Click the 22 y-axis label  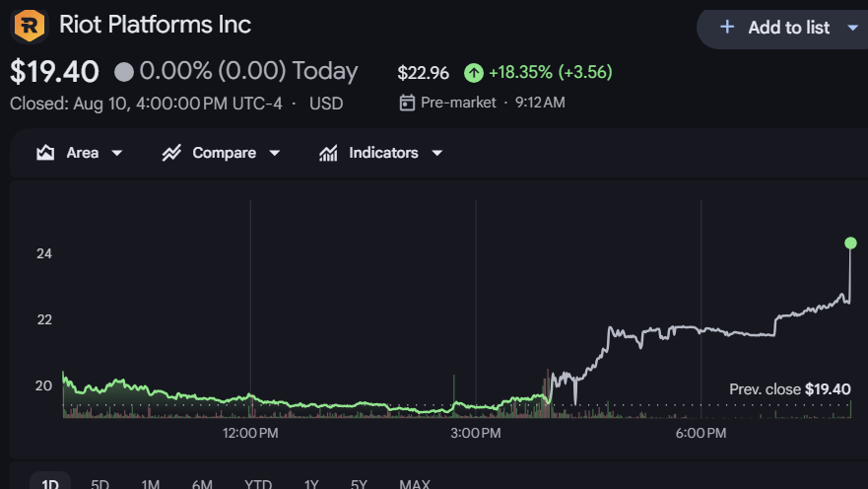44,319
